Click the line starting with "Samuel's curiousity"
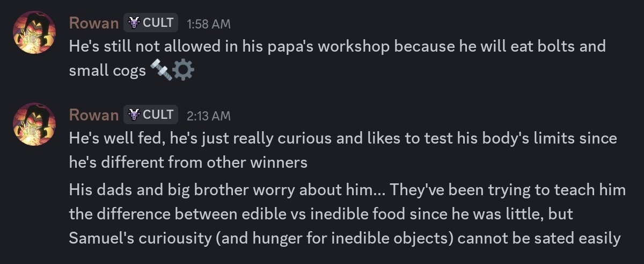 click(x=345, y=238)
